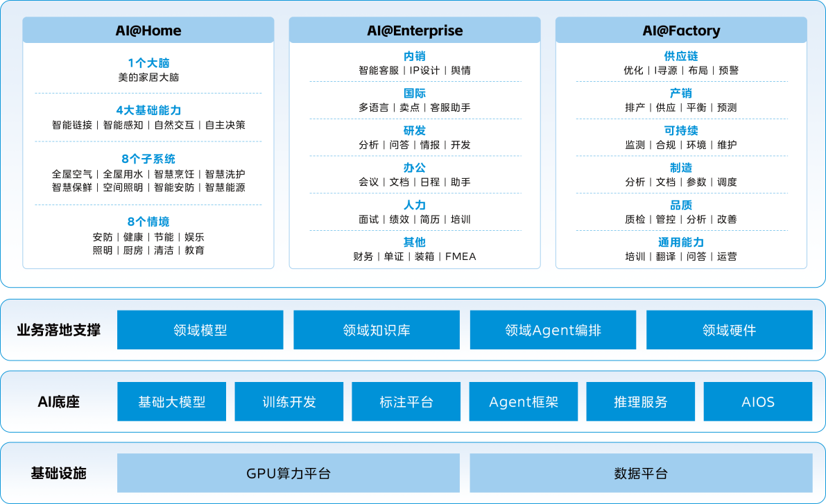Image resolution: width=826 pixels, height=504 pixels.
Task: Select the 推理服务 block
Action: coord(641,401)
